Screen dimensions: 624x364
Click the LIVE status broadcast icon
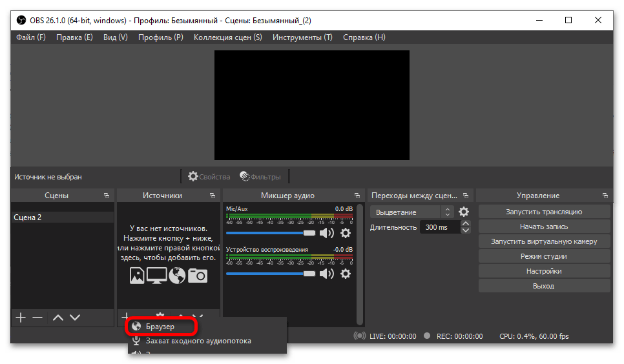360,336
